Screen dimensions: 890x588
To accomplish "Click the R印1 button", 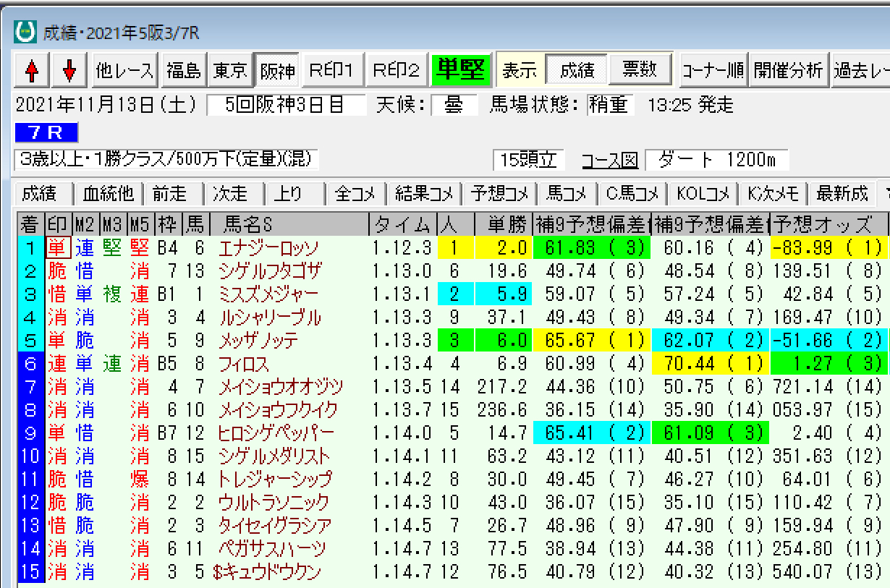I will (x=331, y=70).
